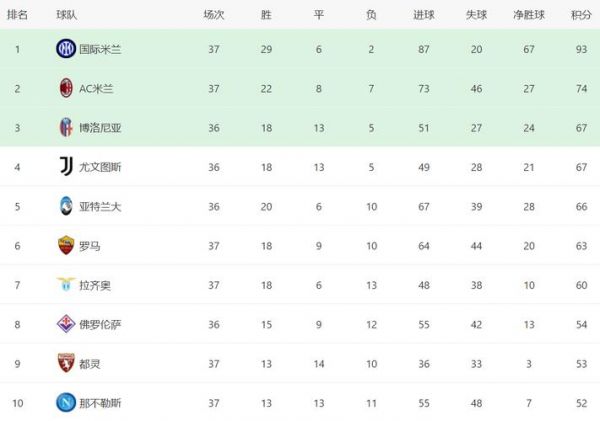
Task: Select the Napoli blue N logo
Action: pos(66,403)
